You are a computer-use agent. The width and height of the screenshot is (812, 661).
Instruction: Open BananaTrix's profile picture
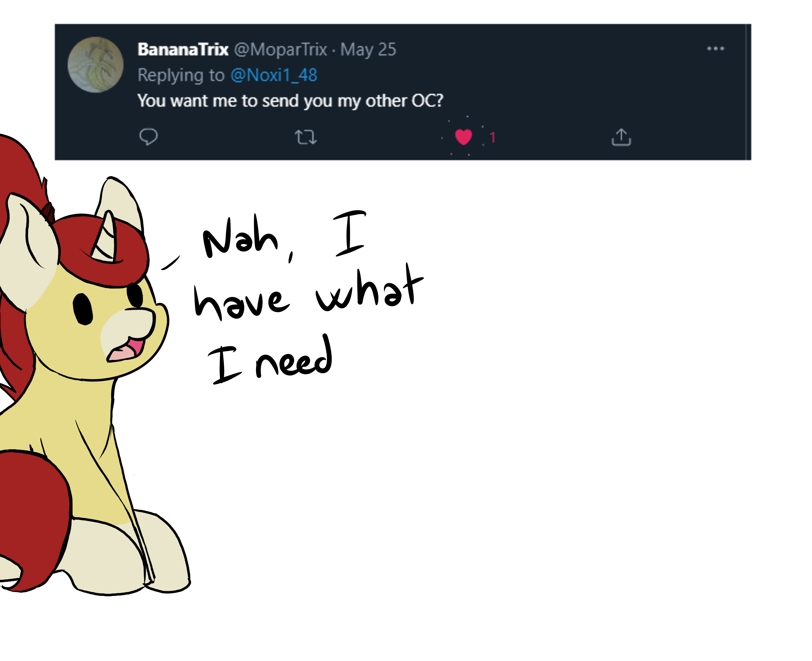(95, 65)
